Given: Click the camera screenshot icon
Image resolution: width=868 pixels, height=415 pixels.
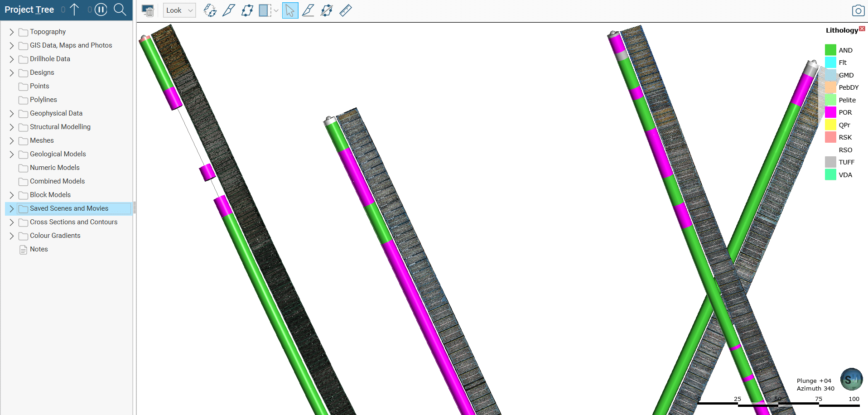Looking at the screenshot, I should tap(858, 10).
